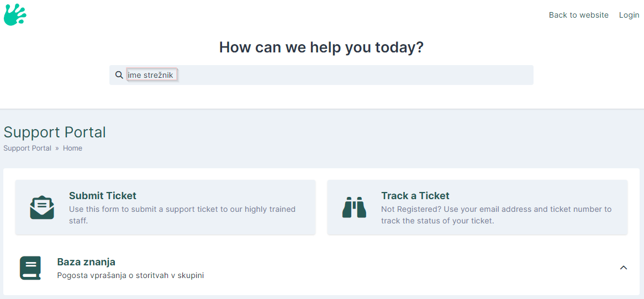Open the Submit Ticket title link
Screen dimensions: 644x299
pyautogui.click(x=103, y=196)
